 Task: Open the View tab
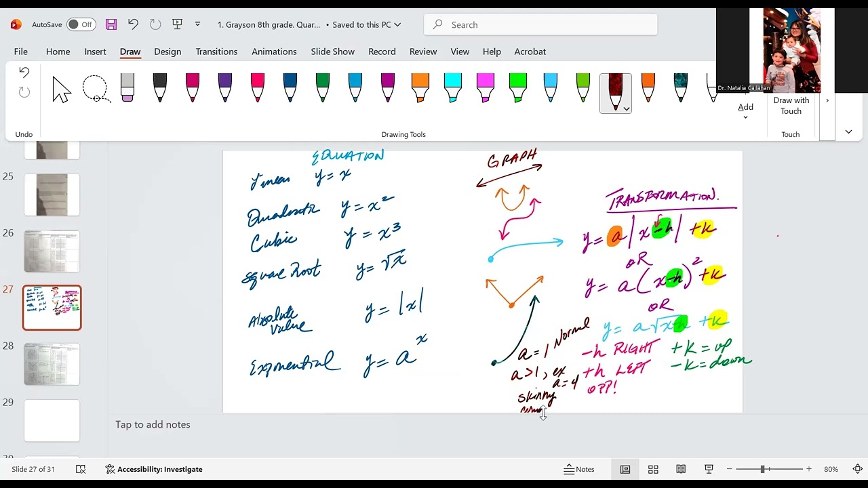[x=460, y=52]
